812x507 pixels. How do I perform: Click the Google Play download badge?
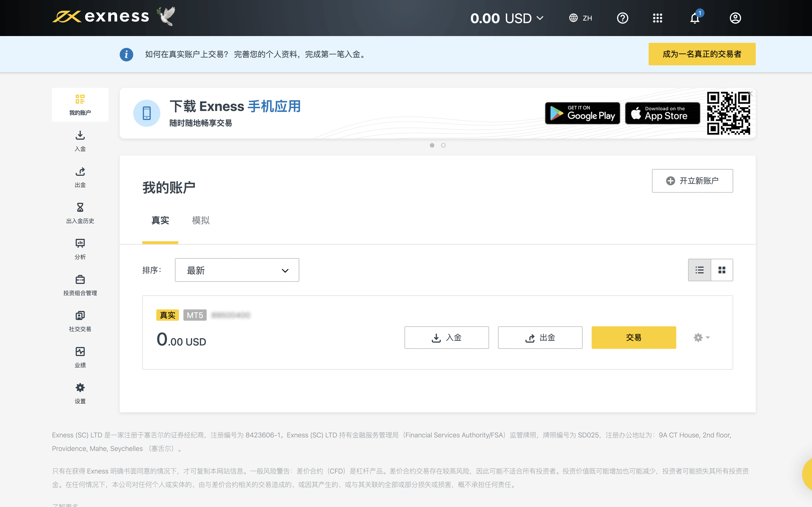[582, 113]
